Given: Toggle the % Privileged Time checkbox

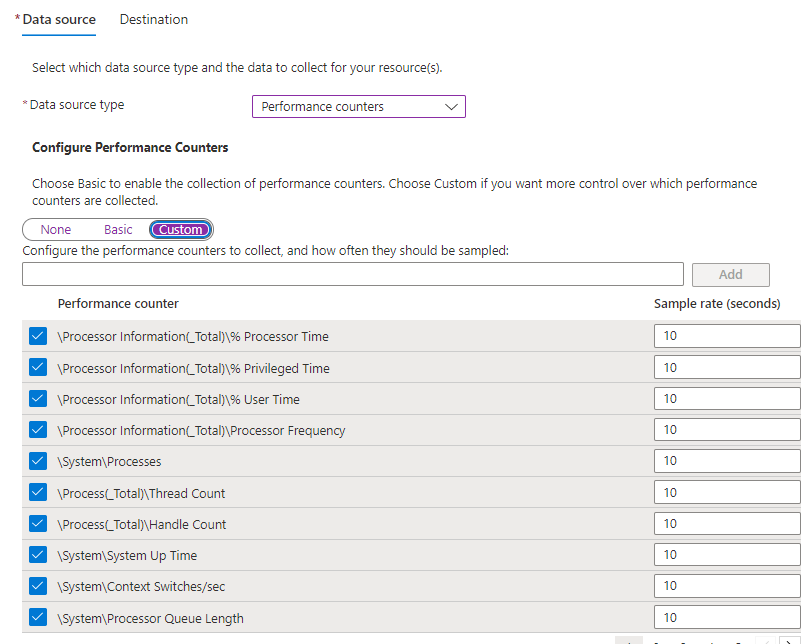Looking at the screenshot, I should click(x=38, y=367).
